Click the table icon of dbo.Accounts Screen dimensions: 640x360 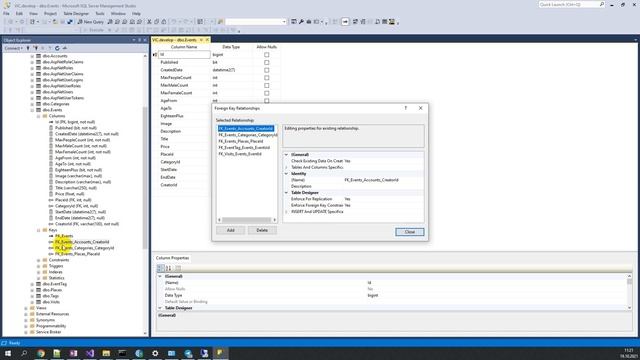[x=39, y=56]
